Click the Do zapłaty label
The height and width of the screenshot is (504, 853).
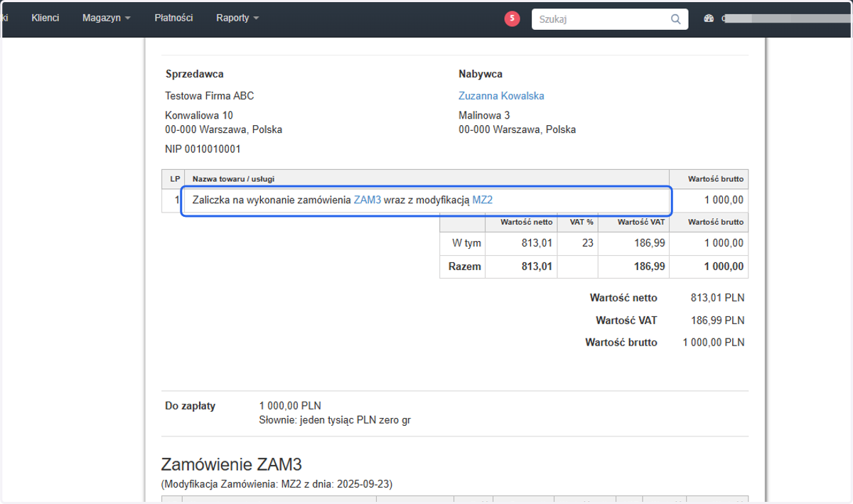point(191,406)
